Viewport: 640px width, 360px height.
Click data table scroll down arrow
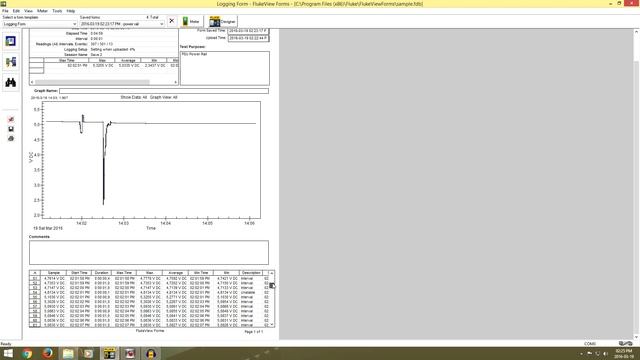point(272,324)
